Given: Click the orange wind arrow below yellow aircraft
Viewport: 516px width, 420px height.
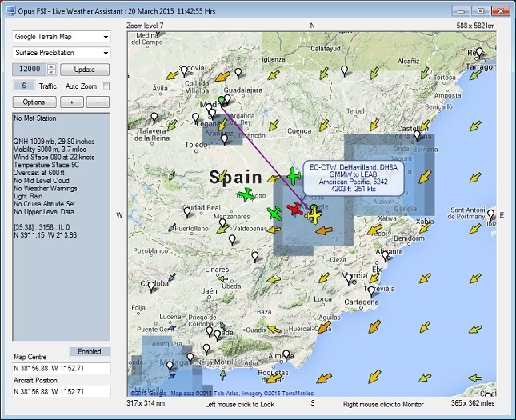Looking at the screenshot, I should pyautogui.click(x=324, y=230).
